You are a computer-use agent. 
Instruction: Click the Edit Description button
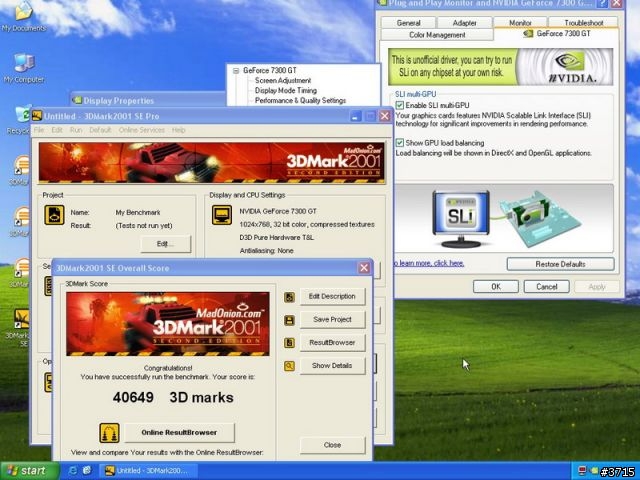(x=332, y=296)
